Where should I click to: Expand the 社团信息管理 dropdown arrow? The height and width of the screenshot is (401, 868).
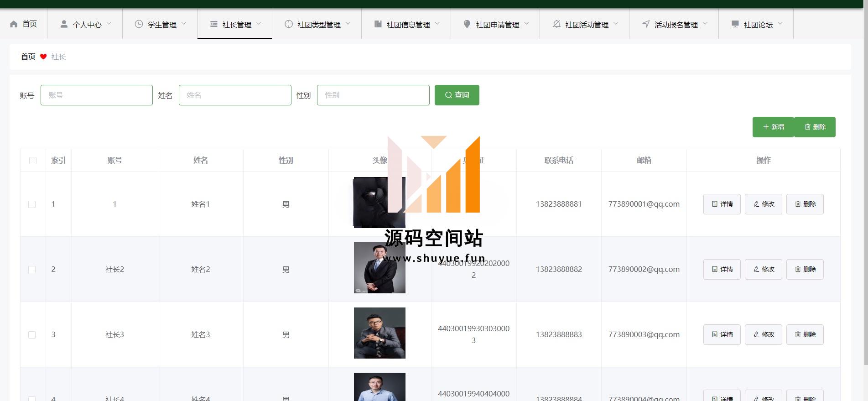(x=437, y=23)
